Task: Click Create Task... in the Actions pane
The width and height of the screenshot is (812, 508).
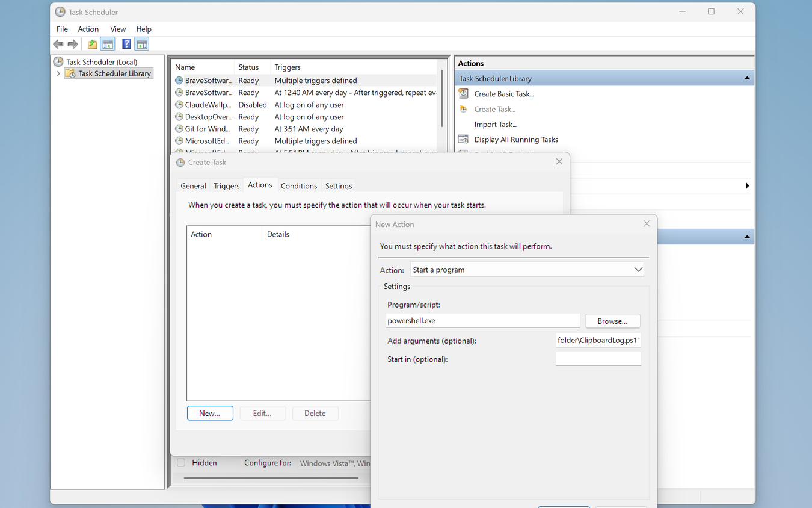Action: [x=495, y=109]
